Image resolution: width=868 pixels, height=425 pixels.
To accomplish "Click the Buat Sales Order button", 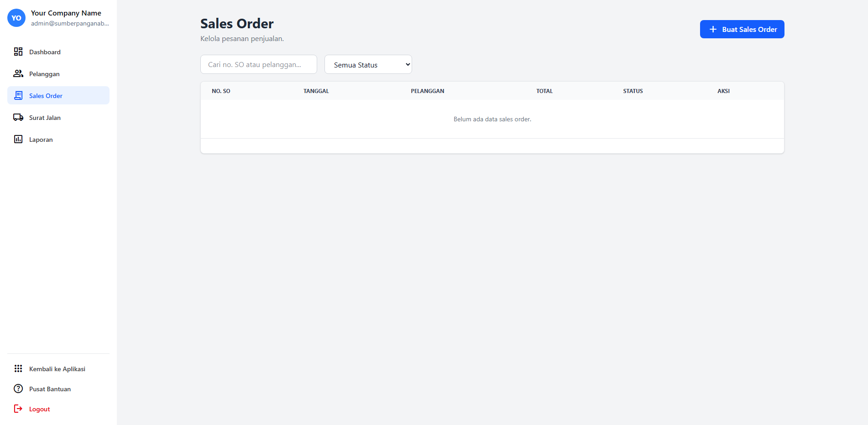I will 742,29.
